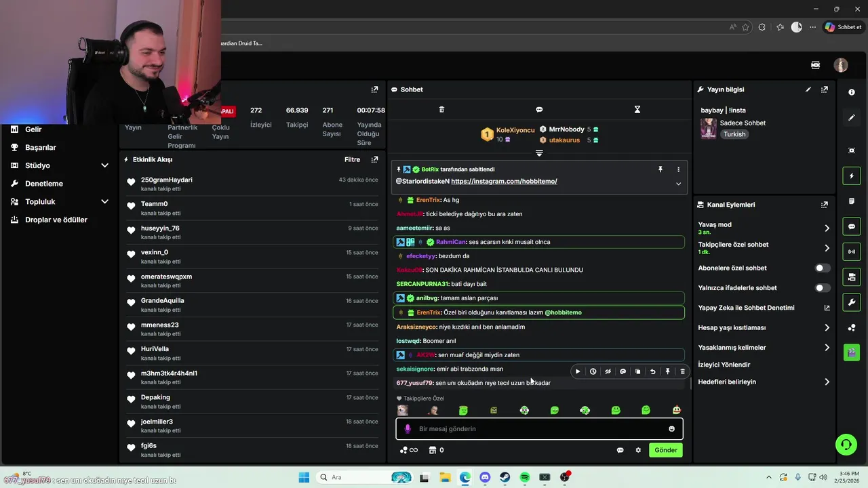Pin the hovered chat message

point(667,371)
